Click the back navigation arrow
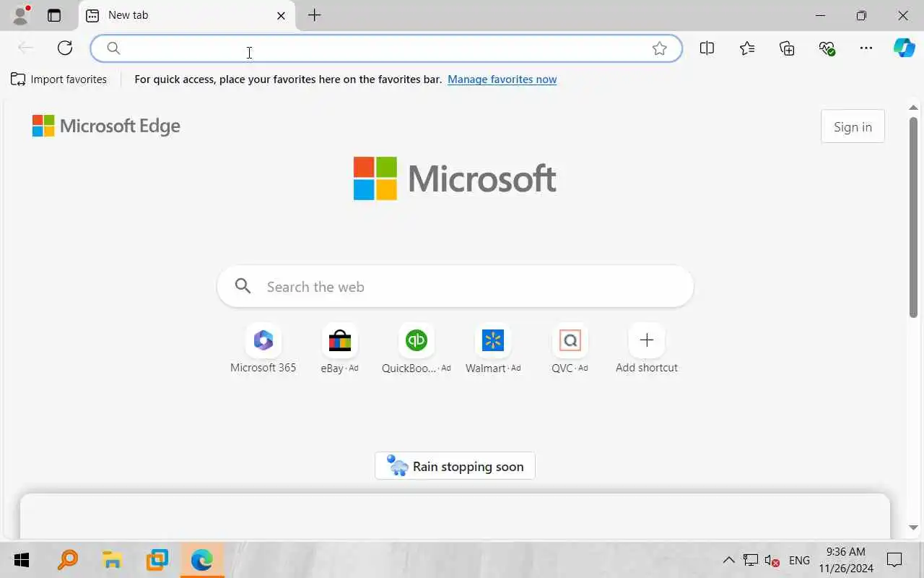This screenshot has width=924, height=578. [x=25, y=48]
